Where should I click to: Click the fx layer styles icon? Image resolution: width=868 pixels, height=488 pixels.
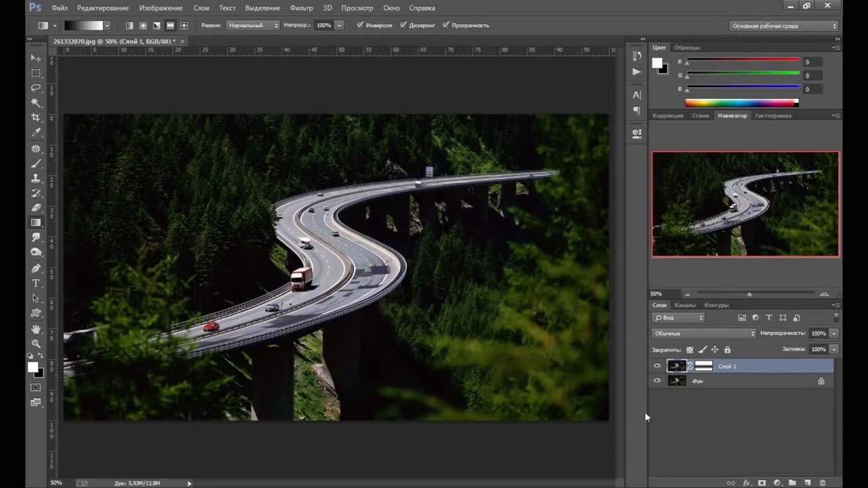[x=747, y=483]
